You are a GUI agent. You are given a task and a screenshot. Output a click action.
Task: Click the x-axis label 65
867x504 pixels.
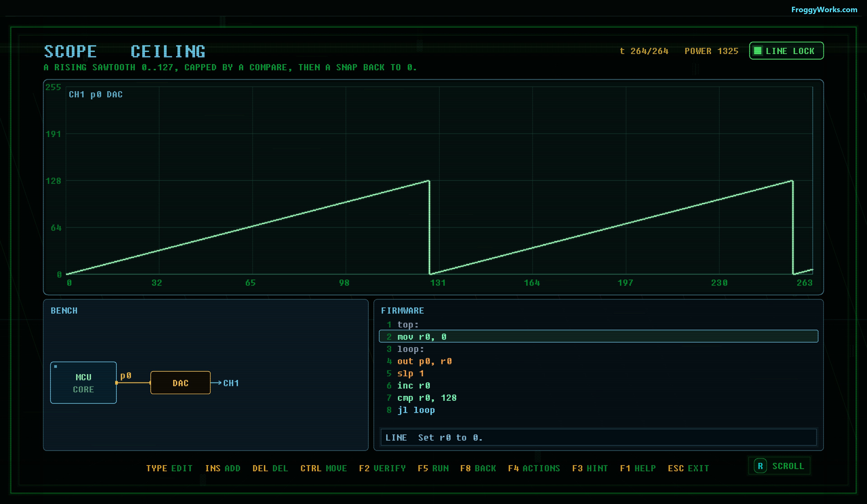(x=250, y=283)
